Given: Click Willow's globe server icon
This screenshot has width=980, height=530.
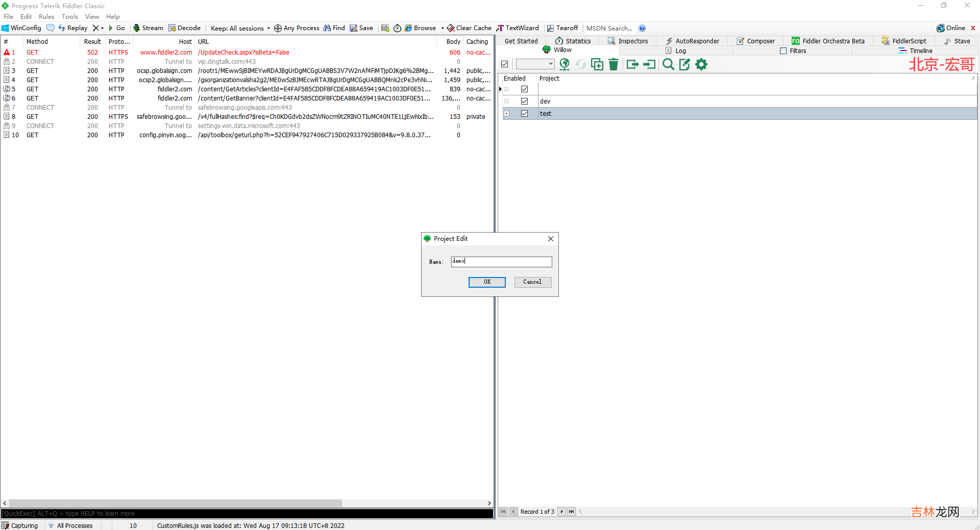Looking at the screenshot, I should pos(565,64).
